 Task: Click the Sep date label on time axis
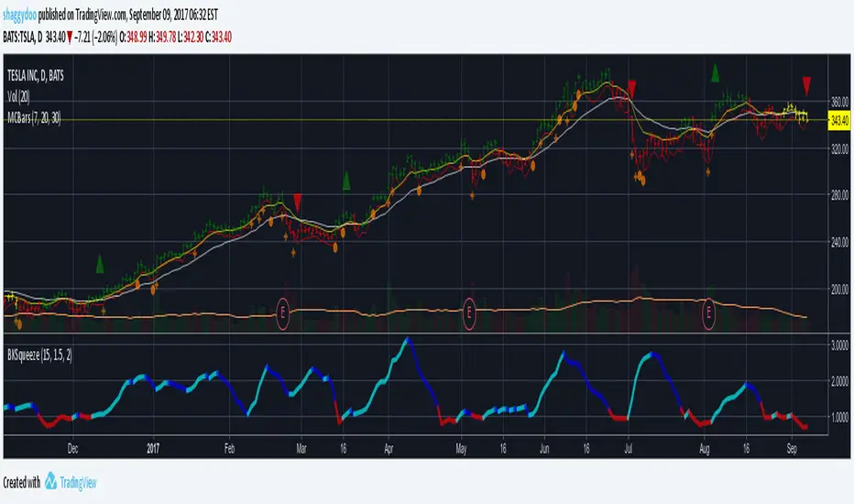tap(792, 449)
